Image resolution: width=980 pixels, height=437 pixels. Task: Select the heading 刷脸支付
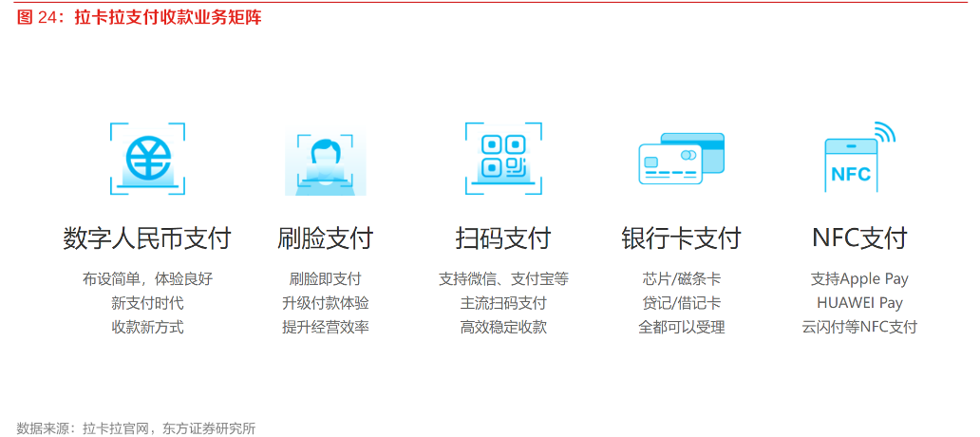point(325,238)
